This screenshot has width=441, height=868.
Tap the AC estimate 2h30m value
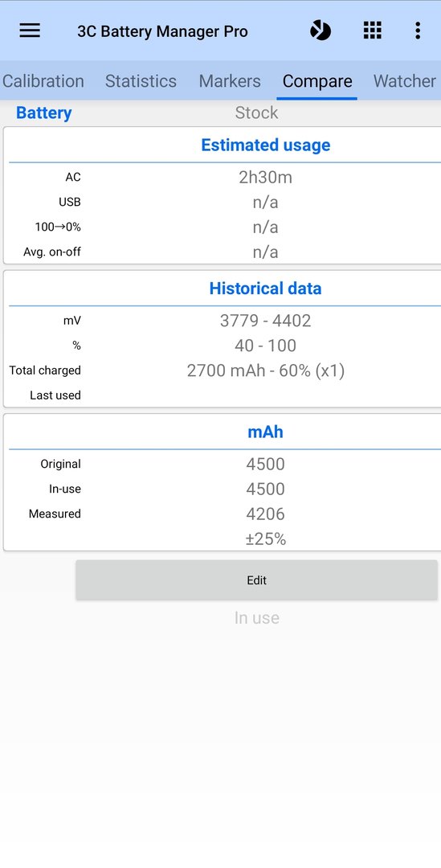click(266, 177)
